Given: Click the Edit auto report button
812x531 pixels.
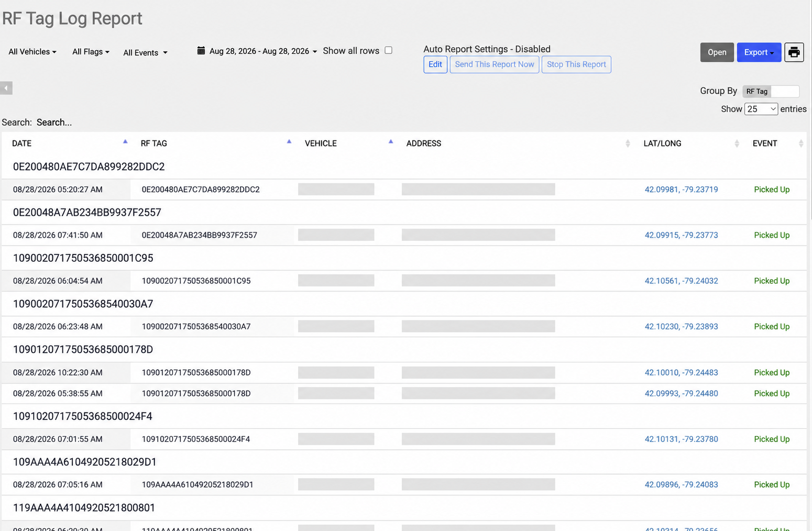Looking at the screenshot, I should coord(435,64).
